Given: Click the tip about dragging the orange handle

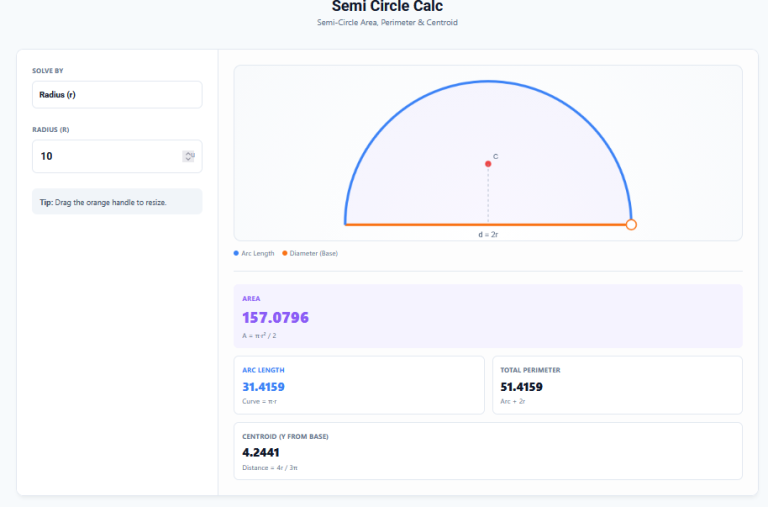Looking at the screenshot, I should point(117,202).
